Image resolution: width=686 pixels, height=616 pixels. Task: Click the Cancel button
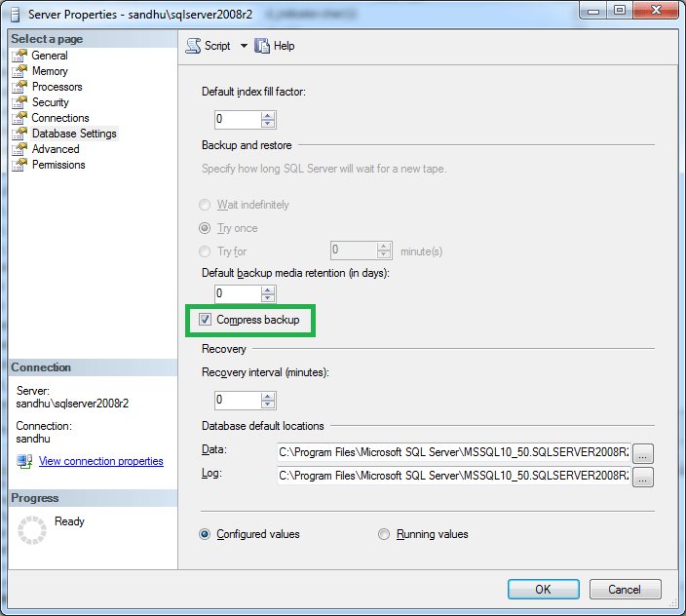coord(625,590)
